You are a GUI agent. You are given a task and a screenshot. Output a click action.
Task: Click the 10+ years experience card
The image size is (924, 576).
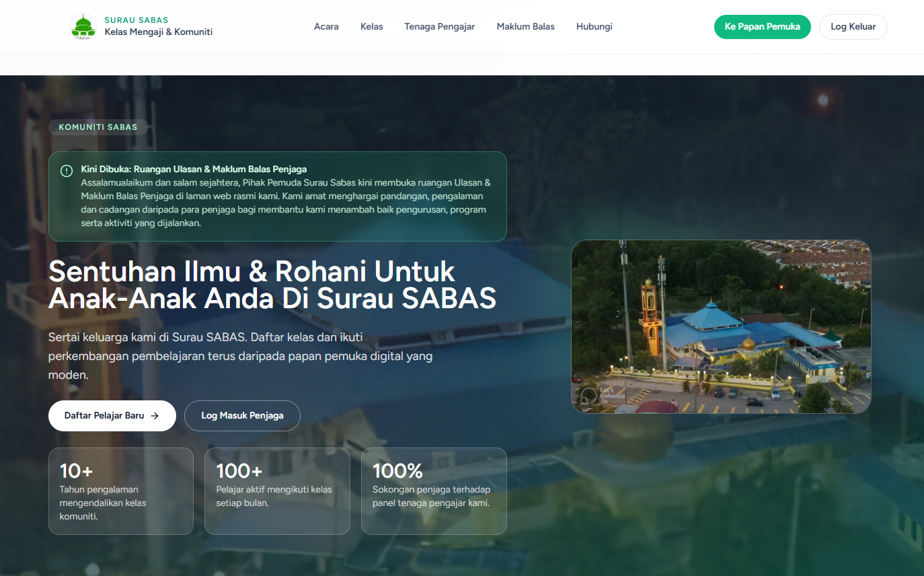121,491
